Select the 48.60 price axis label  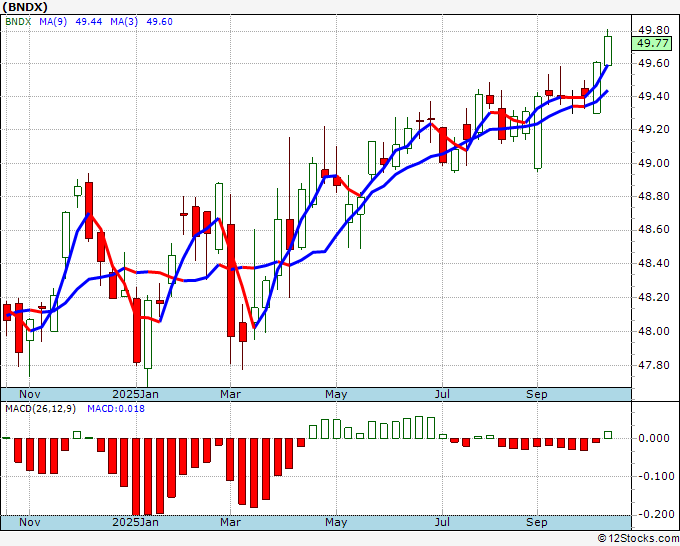pyautogui.click(x=654, y=230)
